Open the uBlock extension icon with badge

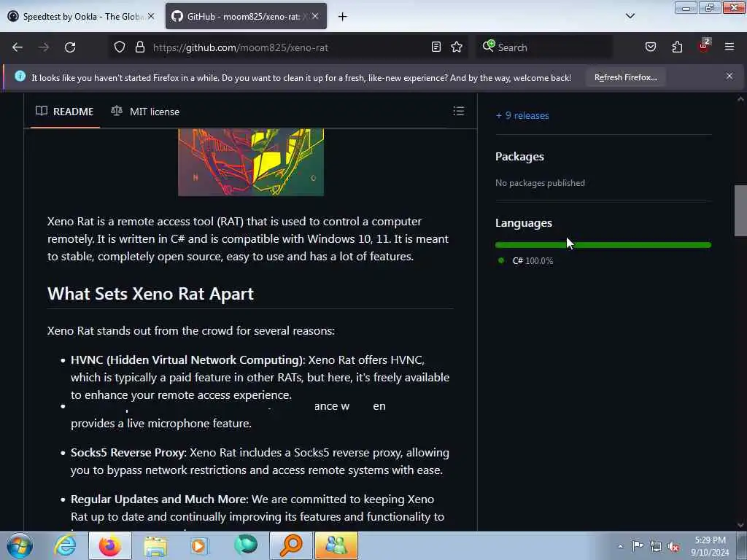[704, 46]
